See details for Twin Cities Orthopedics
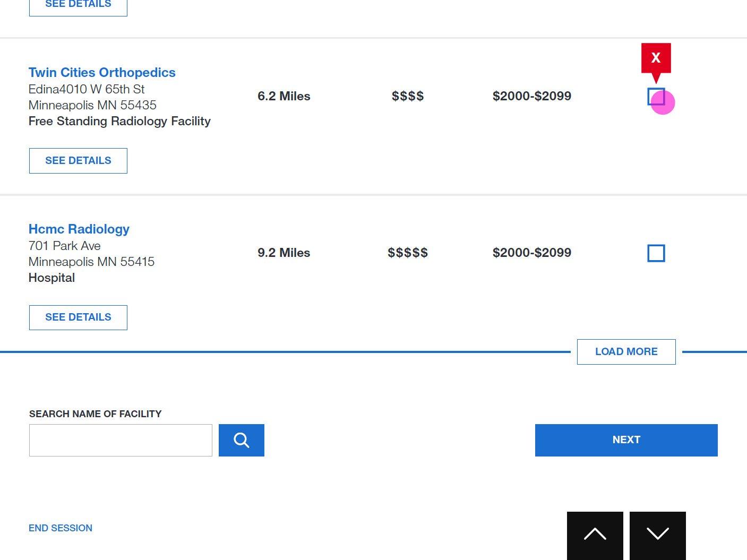The image size is (747, 560). click(78, 161)
